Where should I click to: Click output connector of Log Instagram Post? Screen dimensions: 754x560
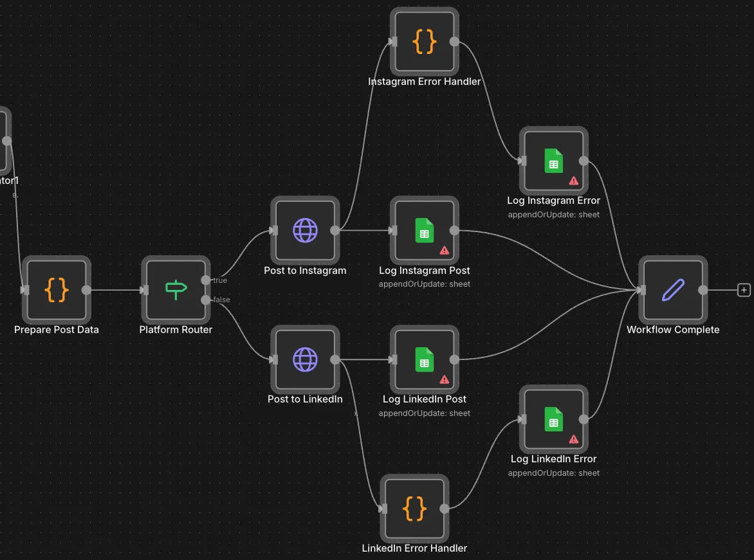coord(454,230)
